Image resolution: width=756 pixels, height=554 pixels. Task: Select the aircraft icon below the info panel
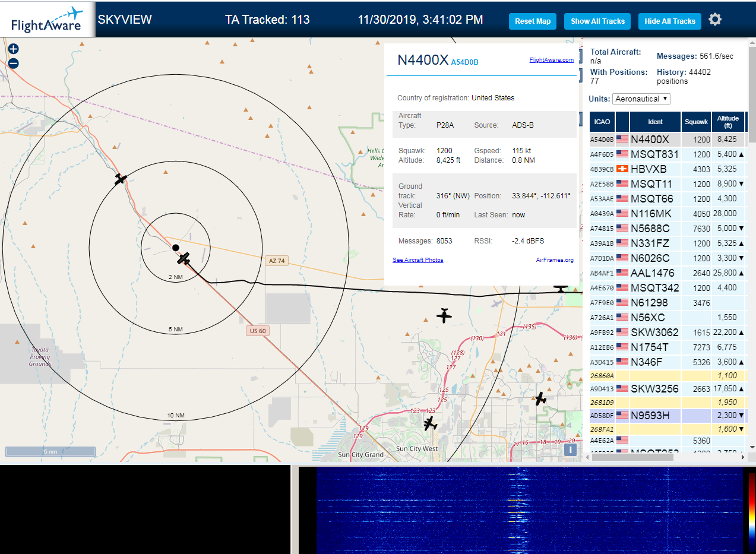click(x=444, y=315)
